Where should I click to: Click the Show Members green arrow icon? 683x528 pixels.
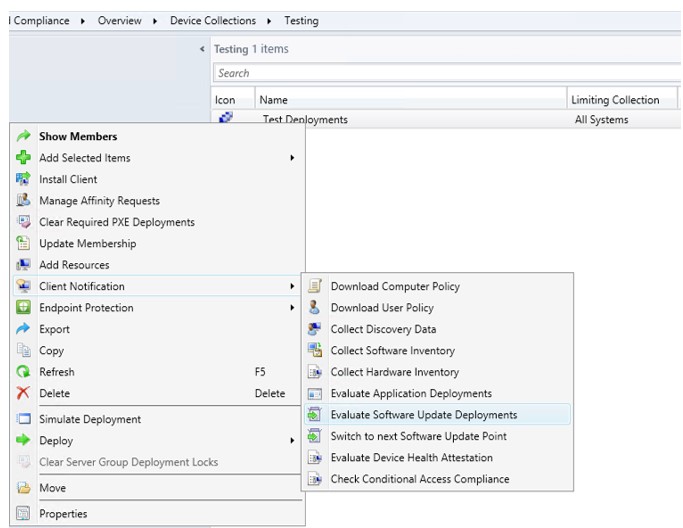click(x=24, y=136)
